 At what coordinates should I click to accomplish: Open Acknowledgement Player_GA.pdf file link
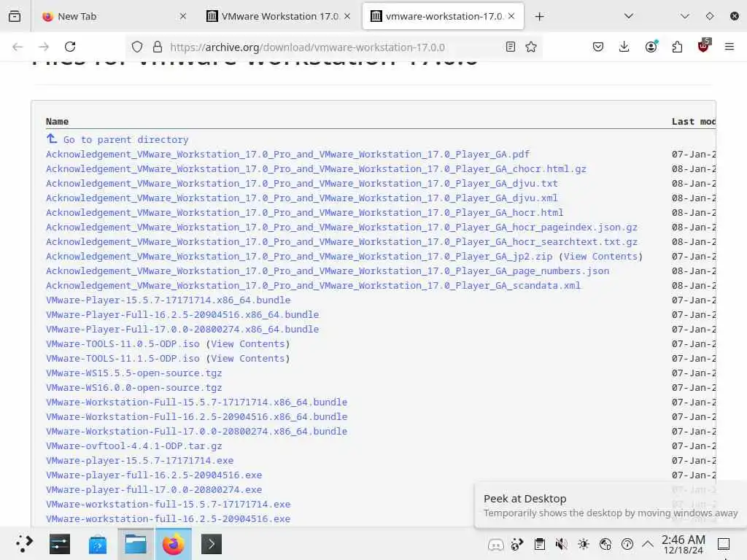coord(287,155)
